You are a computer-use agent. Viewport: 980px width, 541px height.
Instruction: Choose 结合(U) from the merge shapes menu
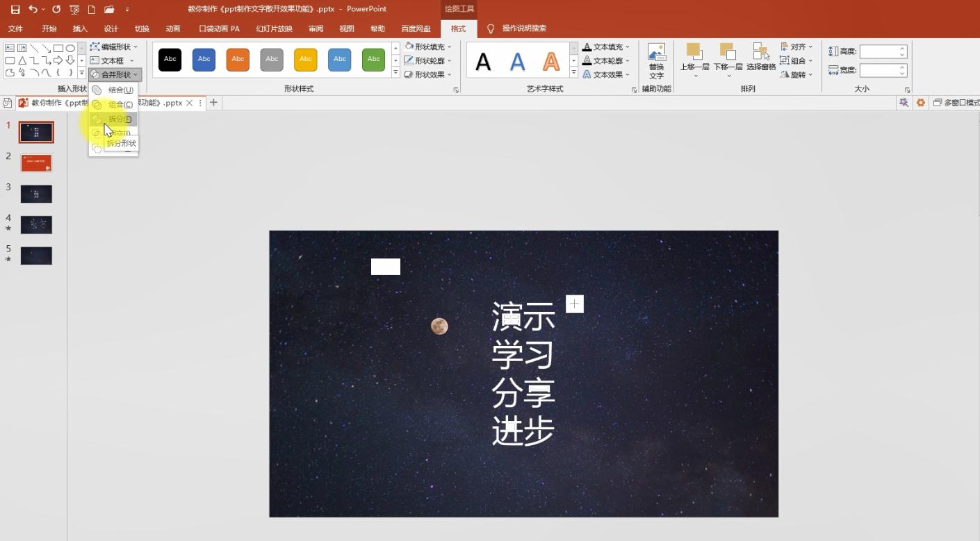coord(120,89)
